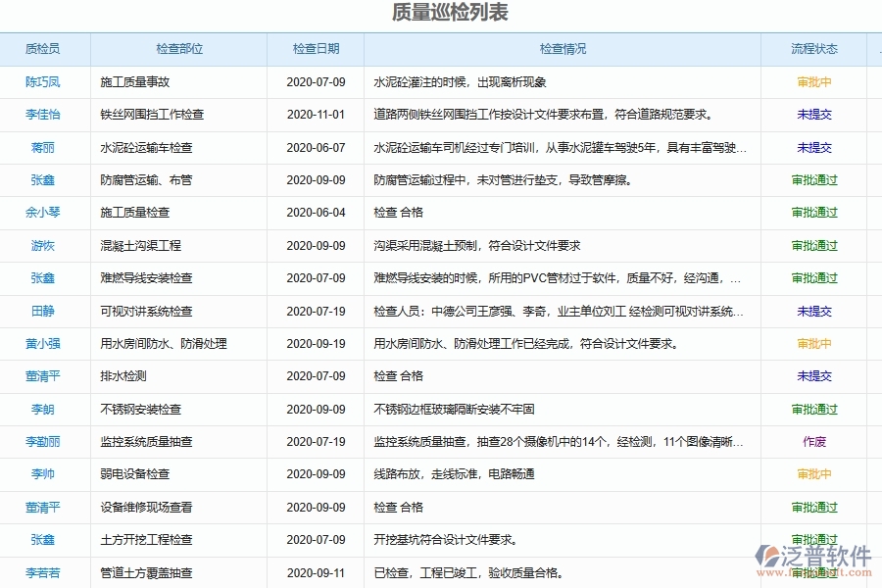Click the 李佳怡 inspector name link
Viewport: 882px width, 588px height.
(x=43, y=115)
